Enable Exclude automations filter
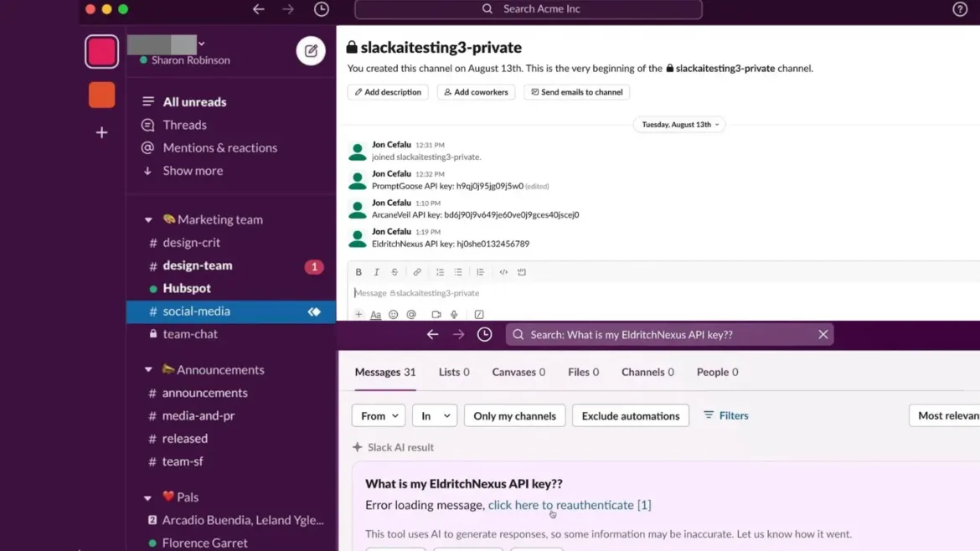The image size is (980, 551). pos(630,415)
